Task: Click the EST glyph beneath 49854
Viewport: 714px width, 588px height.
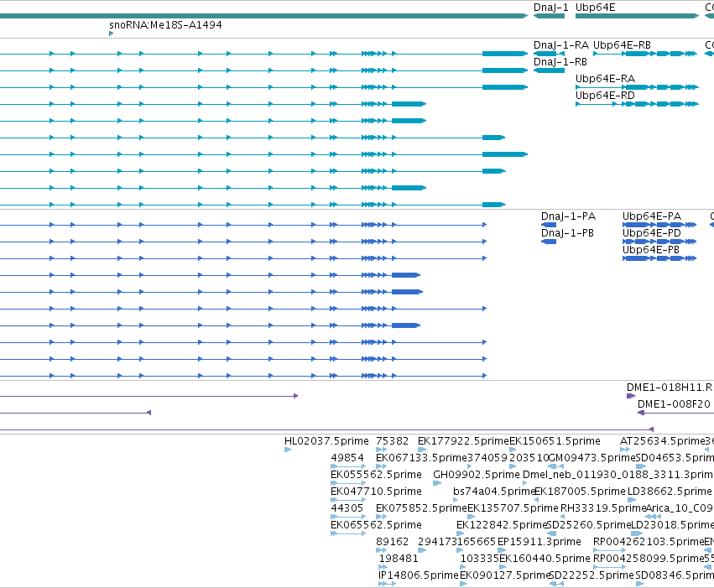Action: (x=348, y=466)
